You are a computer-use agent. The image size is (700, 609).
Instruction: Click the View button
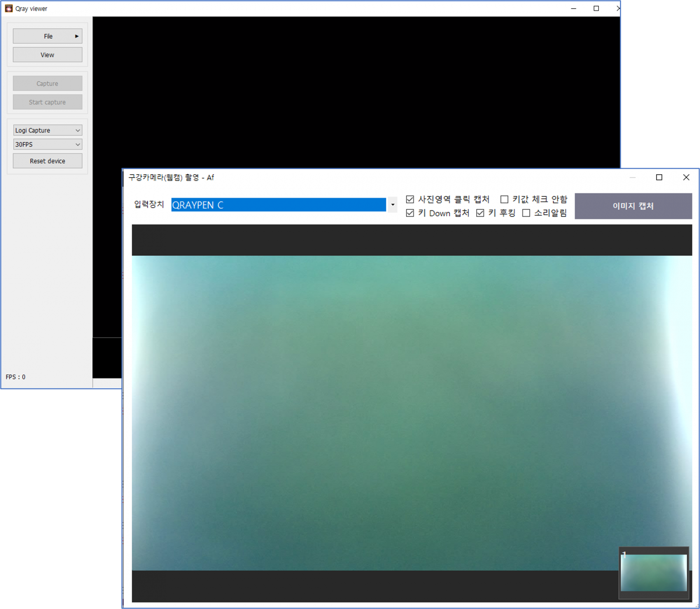pyautogui.click(x=48, y=55)
